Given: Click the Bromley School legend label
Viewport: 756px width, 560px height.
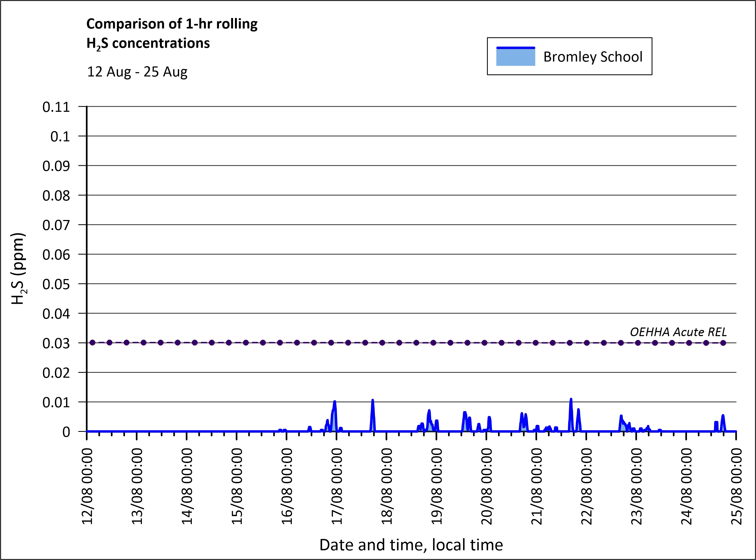Looking at the screenshot, I should pos(593,57).
